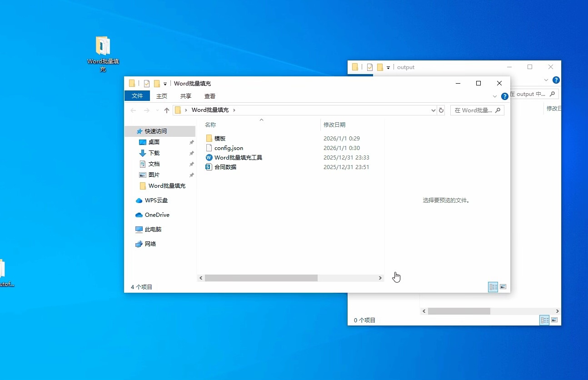Select the config.json file

(229, 148)
